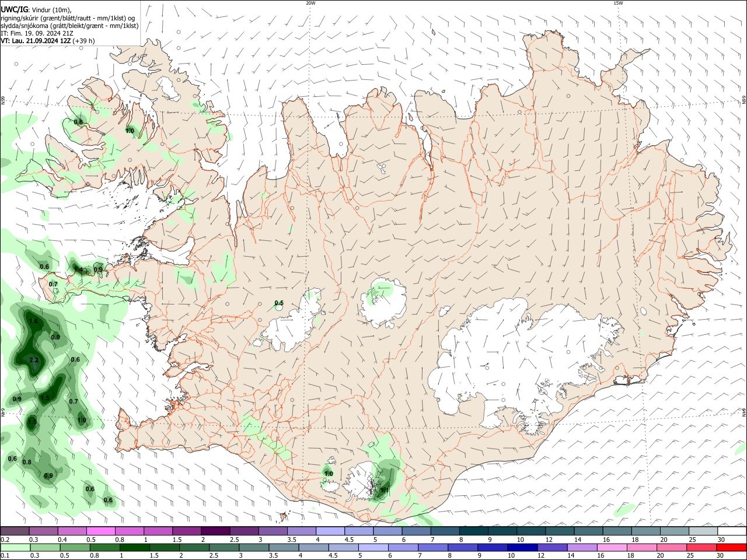Click the purple snow-scale swatch labeled 0.2
747x560 pixels.
point(15,531)
